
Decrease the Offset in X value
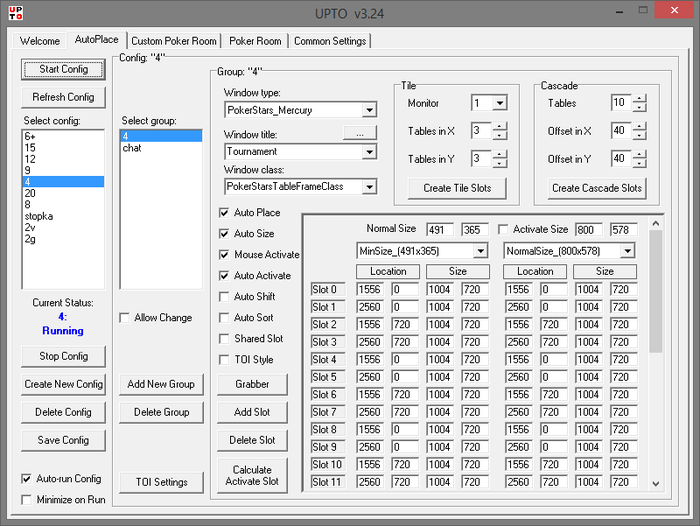pyautogui.click(x=640, y=135)
